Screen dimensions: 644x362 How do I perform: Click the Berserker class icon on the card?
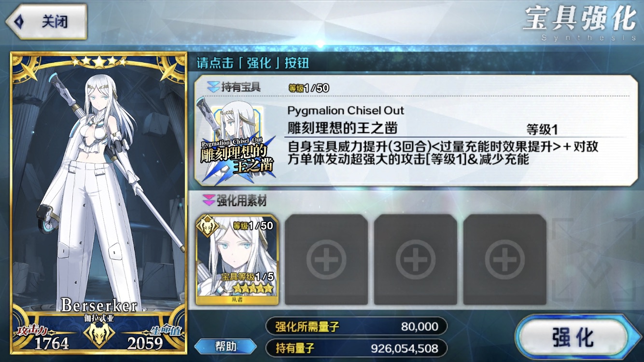(x=99, y=333)
